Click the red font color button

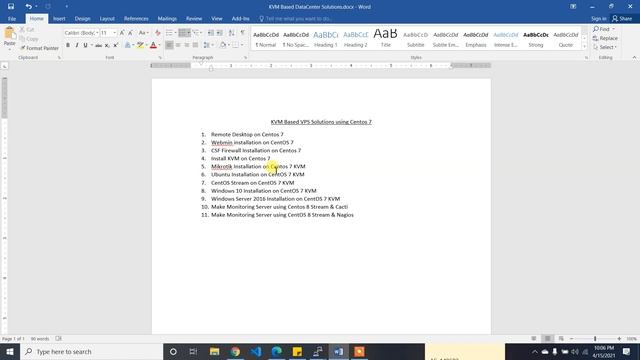pos(153,45)
